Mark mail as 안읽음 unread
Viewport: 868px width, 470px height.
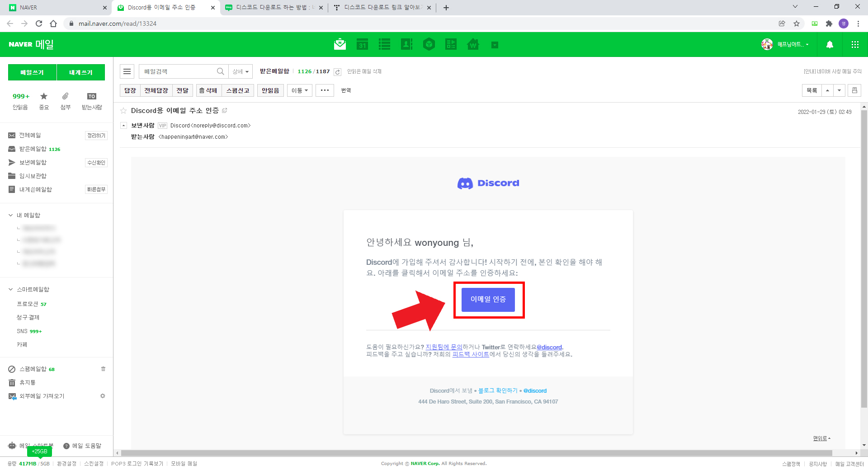(270, 90)
